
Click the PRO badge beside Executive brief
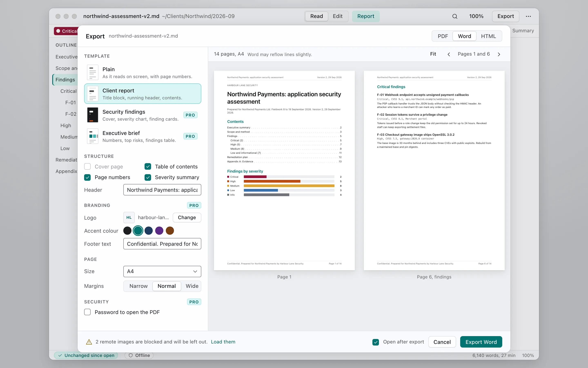click(x=190, y=136)
